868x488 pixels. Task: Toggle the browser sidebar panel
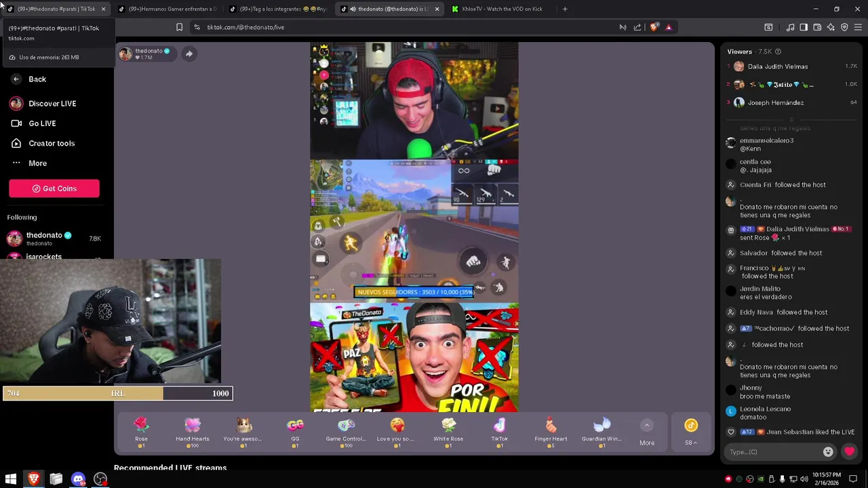(804, 27)
